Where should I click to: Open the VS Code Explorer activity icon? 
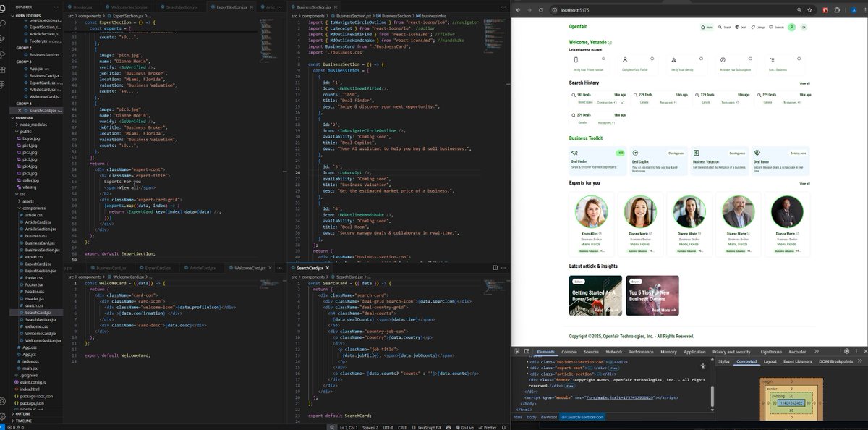pos(3,8)
